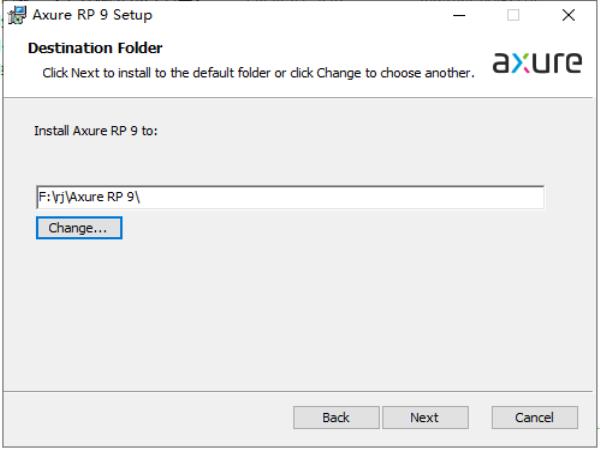Go Back to the previous setup step

pyautogui.click(x=336, y=417)
